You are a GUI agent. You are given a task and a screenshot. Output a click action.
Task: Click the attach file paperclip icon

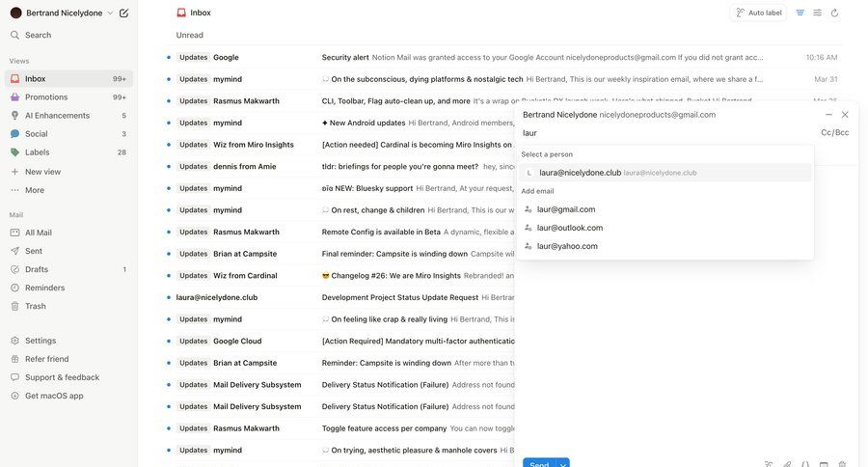pyautogui.click(x=787, y=464)
